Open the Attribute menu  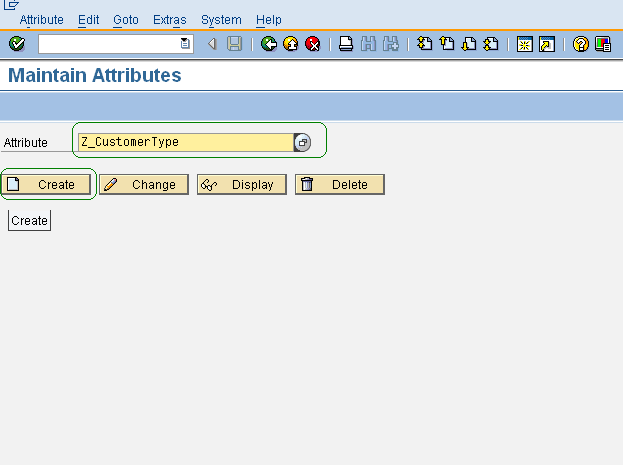pyautogui.click(x=41, y=20)
